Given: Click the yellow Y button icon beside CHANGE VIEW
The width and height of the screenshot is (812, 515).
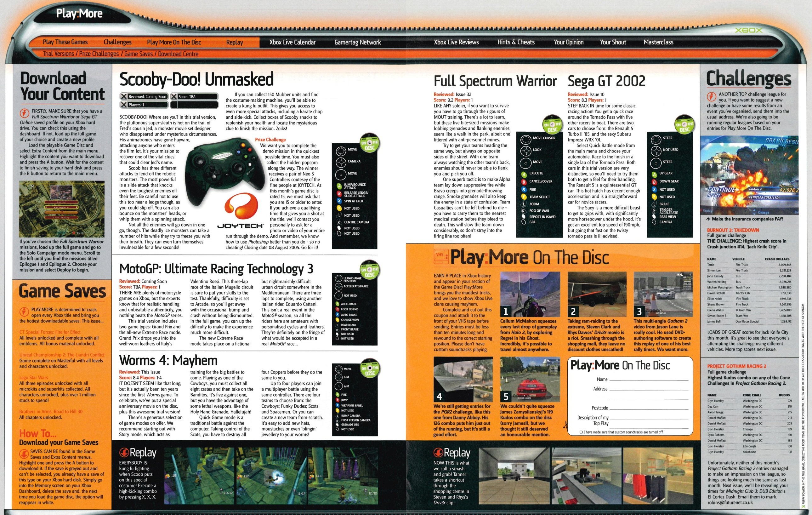Looking at the screenshot, I should coord(337,320).
